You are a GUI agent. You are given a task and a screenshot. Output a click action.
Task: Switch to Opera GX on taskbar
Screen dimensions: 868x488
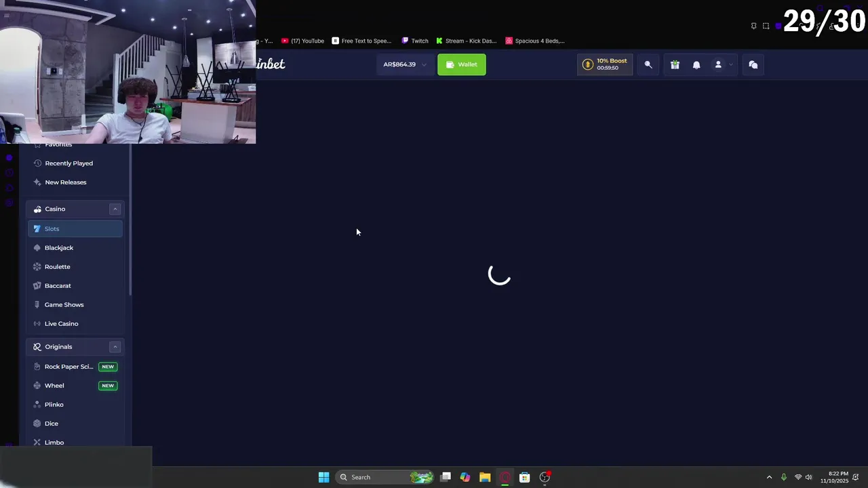pyautogui.click(x=505, y=477)
